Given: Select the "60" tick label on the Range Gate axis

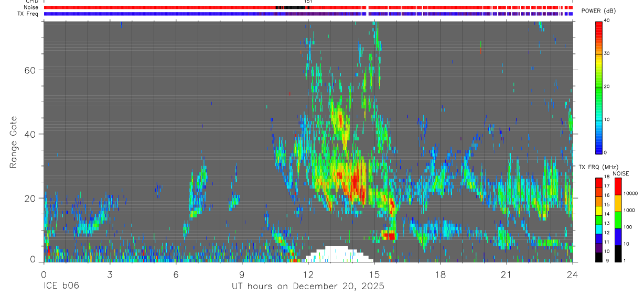Looking at the screenshot, I should point(31,70).
